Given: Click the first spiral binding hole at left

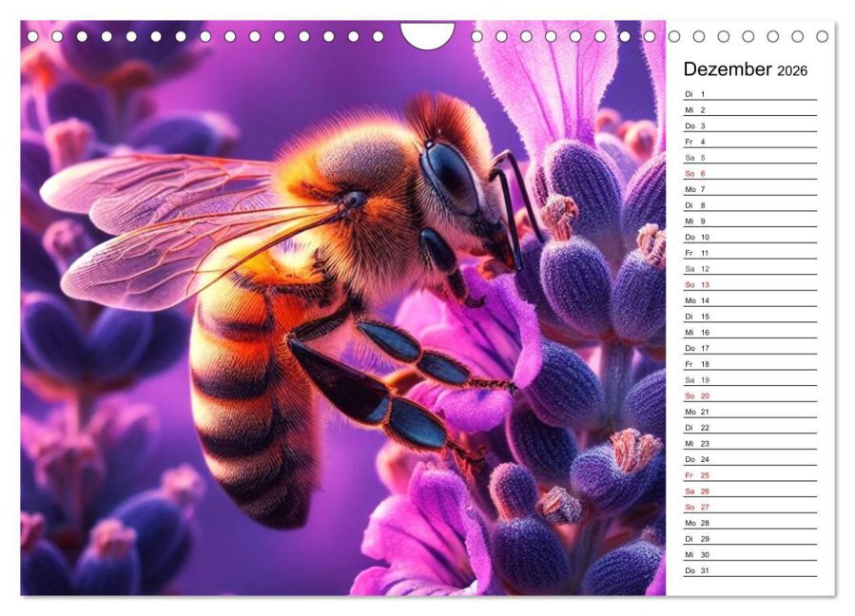Looking at the screenshot, I should pyautogui.click(x=32, y=36).
